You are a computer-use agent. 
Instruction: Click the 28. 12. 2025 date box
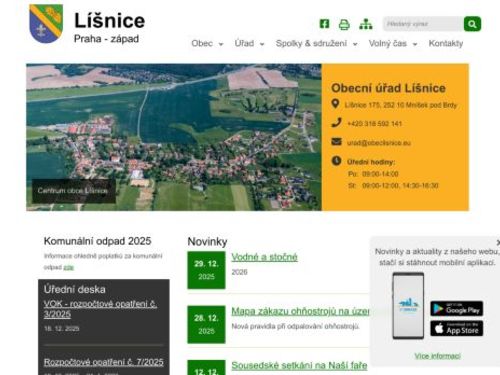click(x=206, y=324)
